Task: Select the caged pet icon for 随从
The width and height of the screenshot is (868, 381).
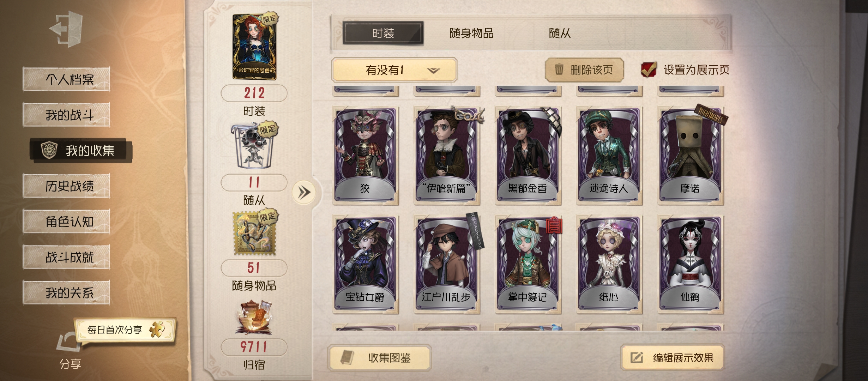Action: click(x=254, y=145)
